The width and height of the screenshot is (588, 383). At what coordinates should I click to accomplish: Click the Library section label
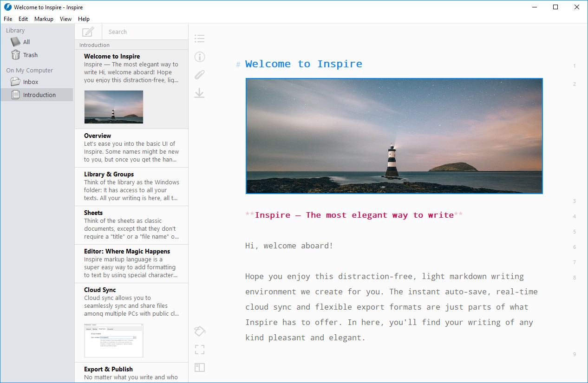click(15, 31)
